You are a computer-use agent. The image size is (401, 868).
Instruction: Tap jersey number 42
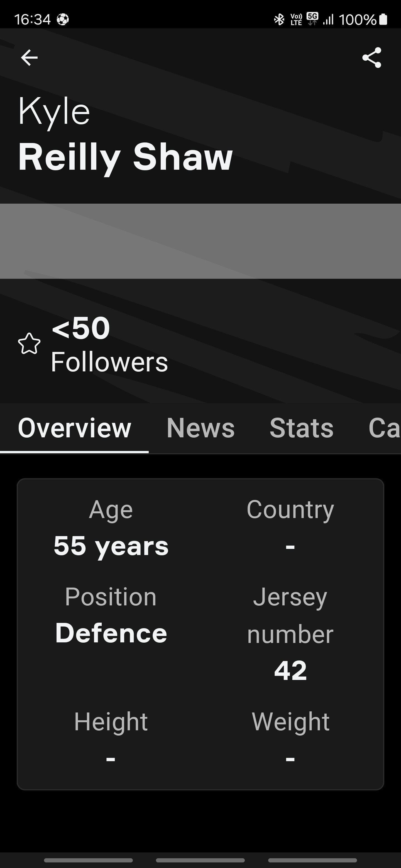pyautogui.click(x=290, y=670)
